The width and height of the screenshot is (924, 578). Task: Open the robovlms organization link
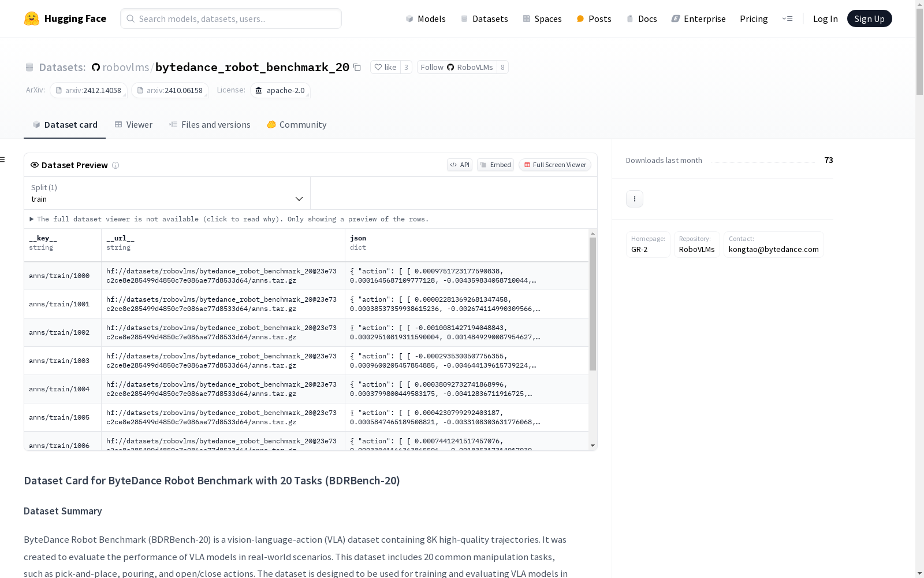pos(126,67)
